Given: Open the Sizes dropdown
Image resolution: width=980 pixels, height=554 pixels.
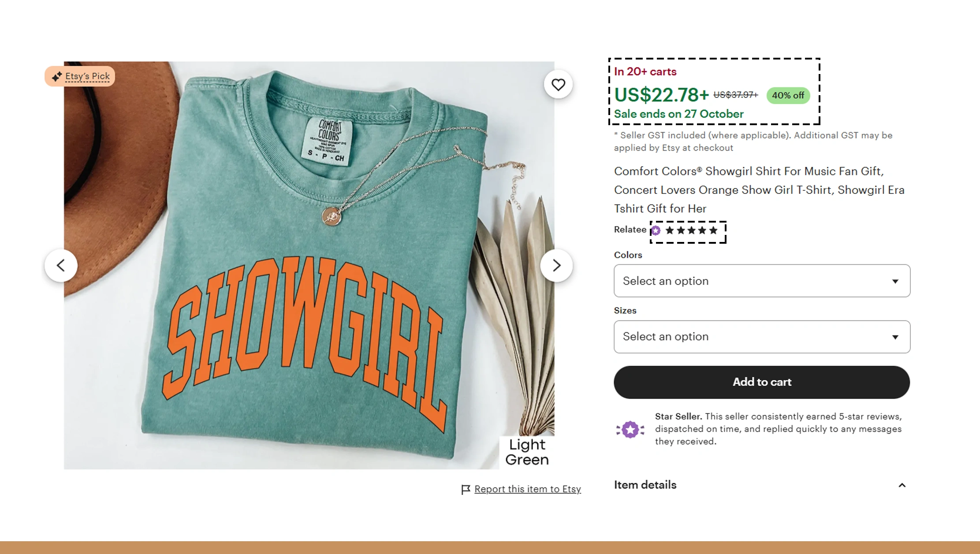Looking at the screenshot, I should coord(762,337).
